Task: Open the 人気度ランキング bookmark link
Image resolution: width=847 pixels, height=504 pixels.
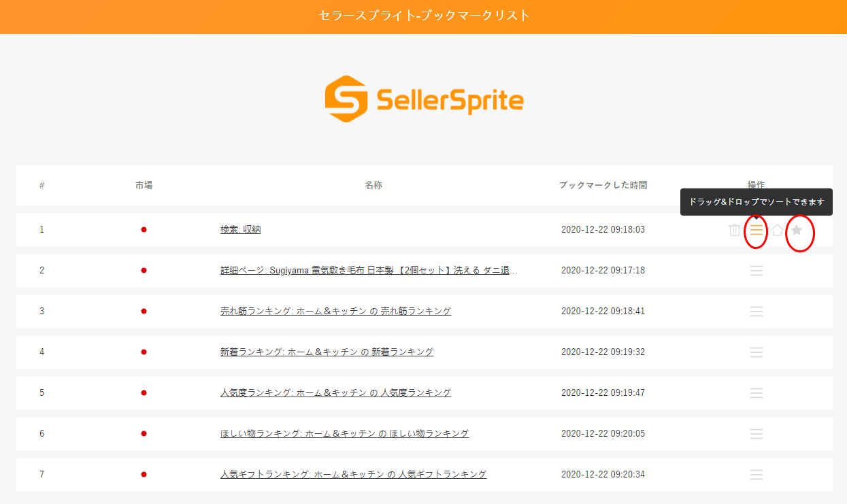Action: click(x=336, y=393)
